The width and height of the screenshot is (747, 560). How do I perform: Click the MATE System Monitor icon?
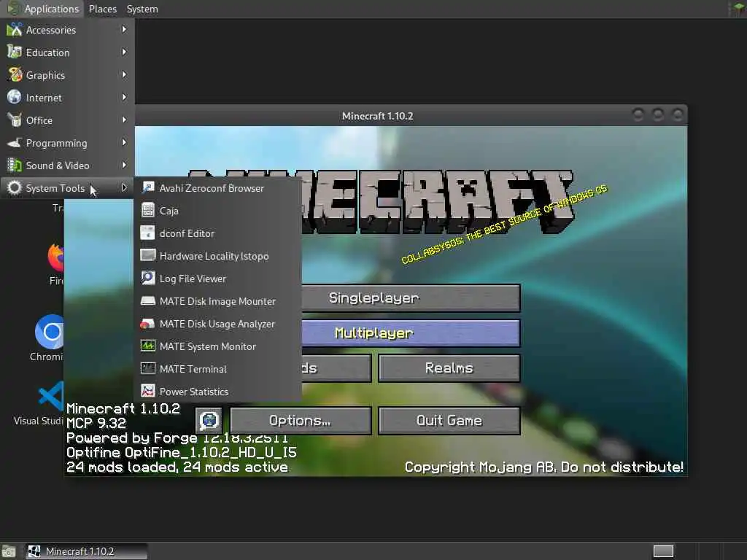[147, 346]
